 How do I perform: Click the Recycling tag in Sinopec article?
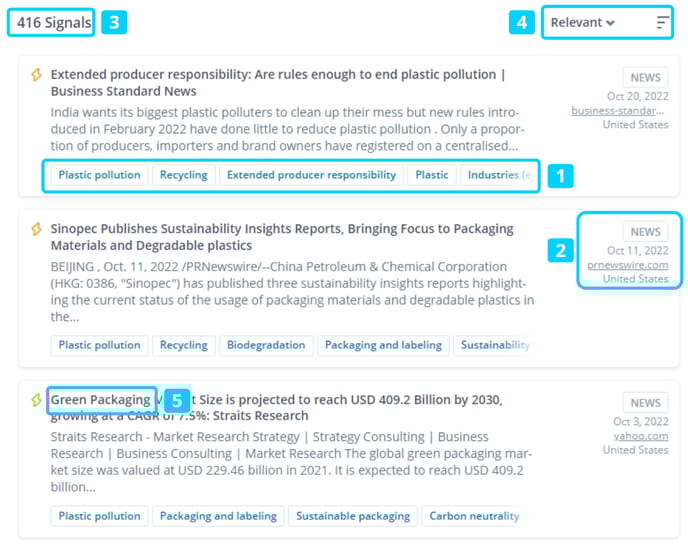tap(183, 345)
